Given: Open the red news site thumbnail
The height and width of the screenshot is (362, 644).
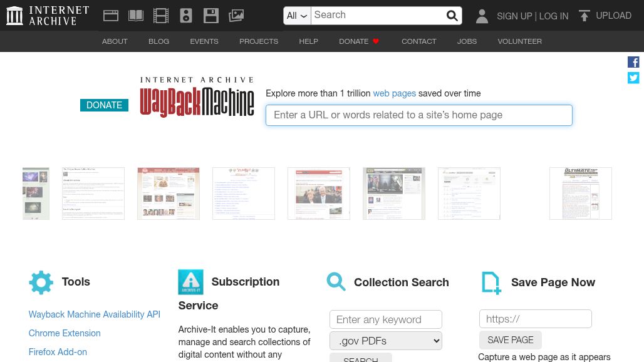Looking at the screenshot, I should coord(319,194).
